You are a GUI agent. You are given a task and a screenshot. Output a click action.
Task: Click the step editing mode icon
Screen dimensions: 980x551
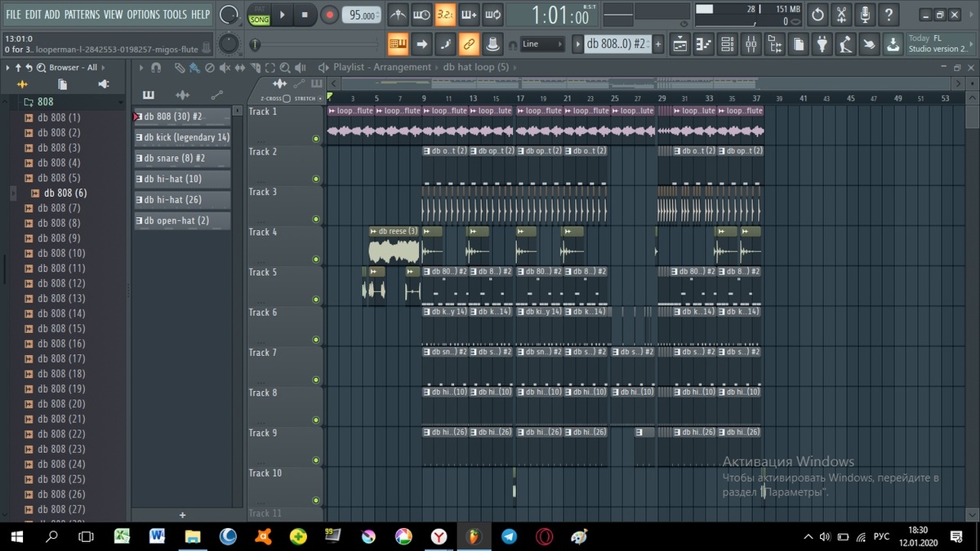point(446,44)
